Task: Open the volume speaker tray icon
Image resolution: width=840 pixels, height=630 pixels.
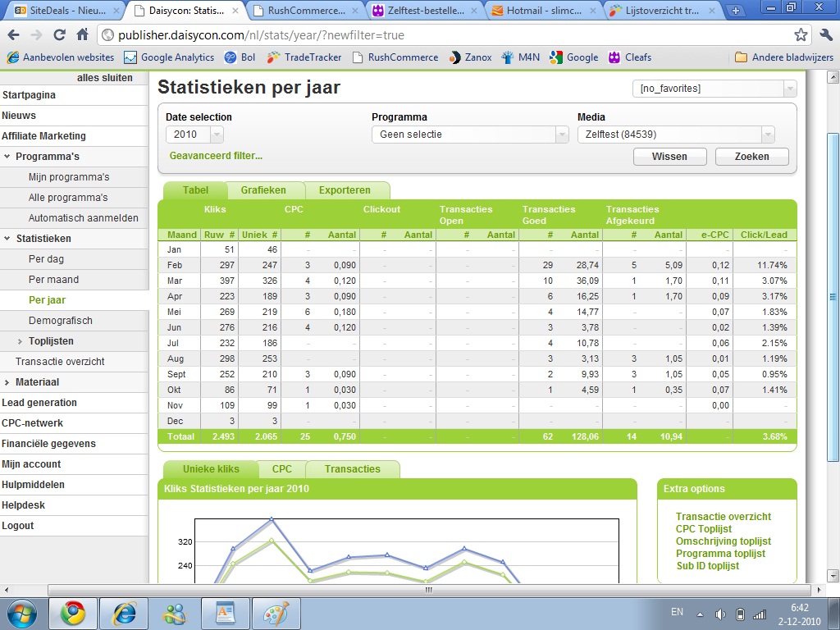Action: pyautogui.click(x=720, y=614)
